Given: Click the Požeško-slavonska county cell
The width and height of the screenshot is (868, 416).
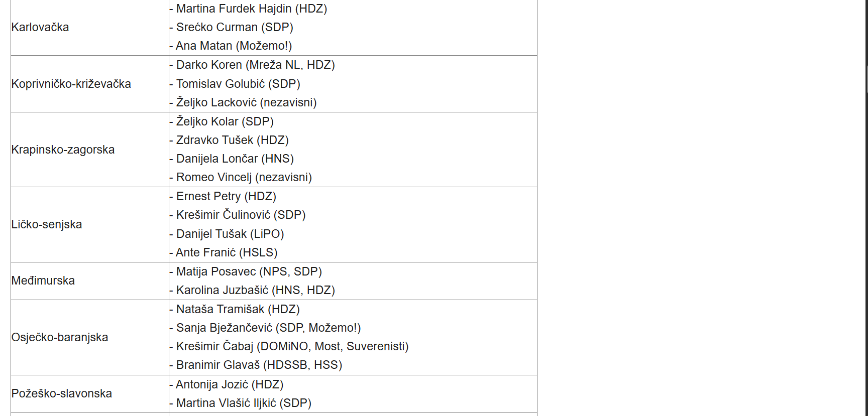Looking at the screenshot, I should 62,394.
